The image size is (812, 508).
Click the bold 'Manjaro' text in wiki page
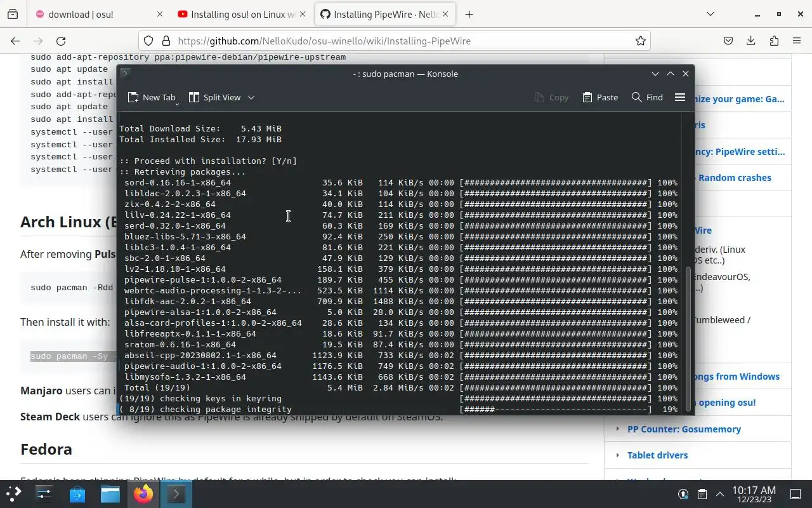click(40, 391)
